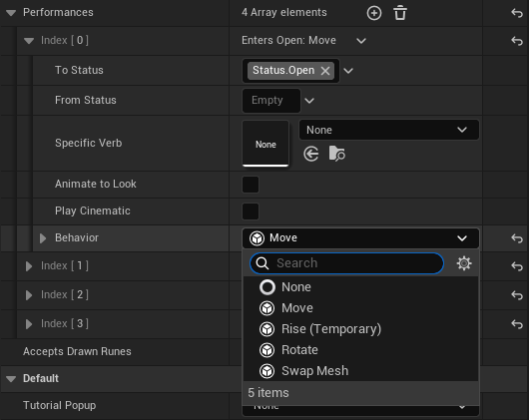Click the cube icon beside Move in list

pos(266,308)
